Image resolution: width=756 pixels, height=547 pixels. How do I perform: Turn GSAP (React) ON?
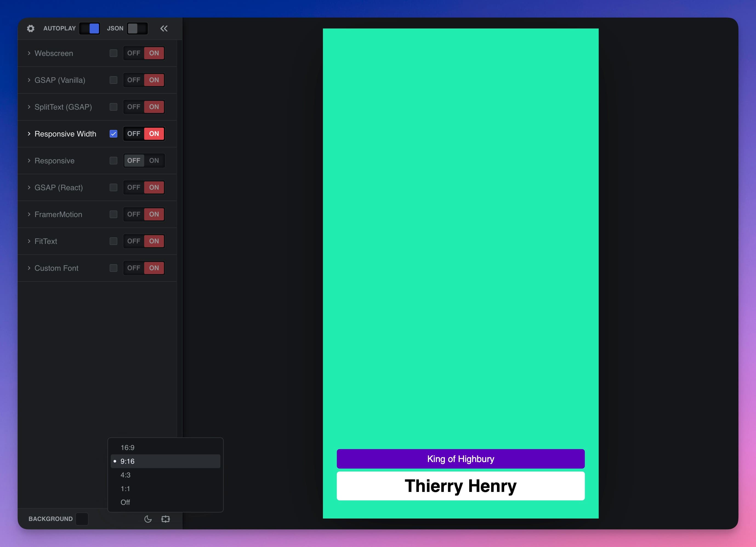tap(154, 187)
